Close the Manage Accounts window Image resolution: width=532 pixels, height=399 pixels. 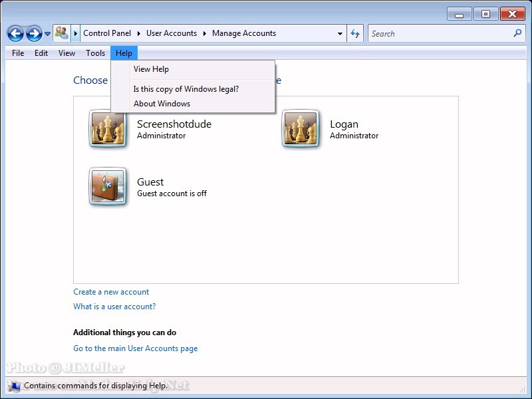[512, 14]
